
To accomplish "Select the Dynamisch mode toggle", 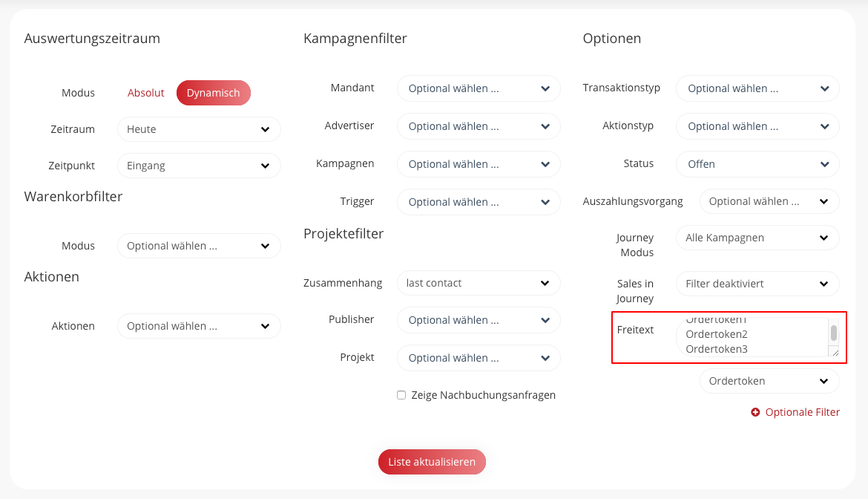I will [x=213, y=93].
